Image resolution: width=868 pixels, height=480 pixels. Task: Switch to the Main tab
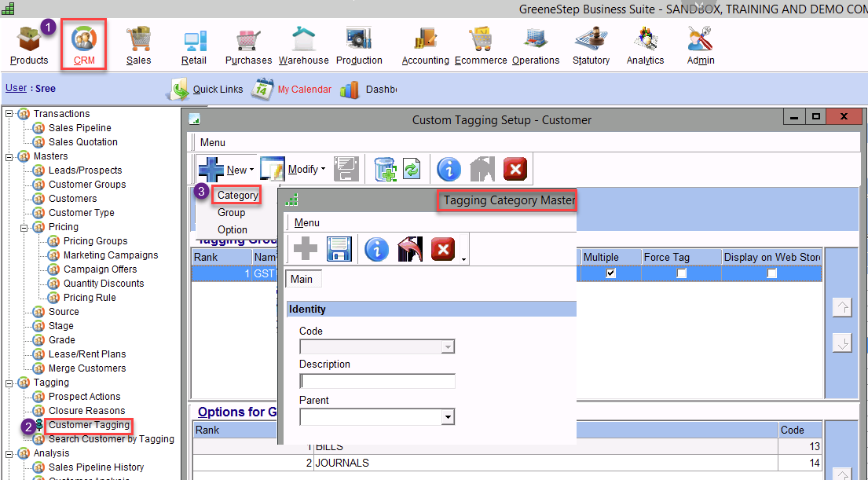pos(302,279)
